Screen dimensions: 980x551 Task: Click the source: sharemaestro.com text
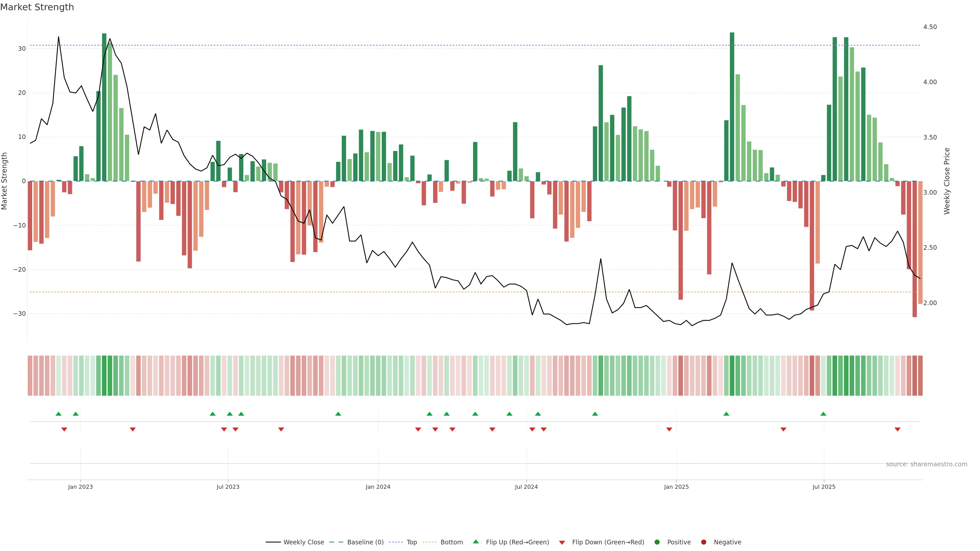926,464
